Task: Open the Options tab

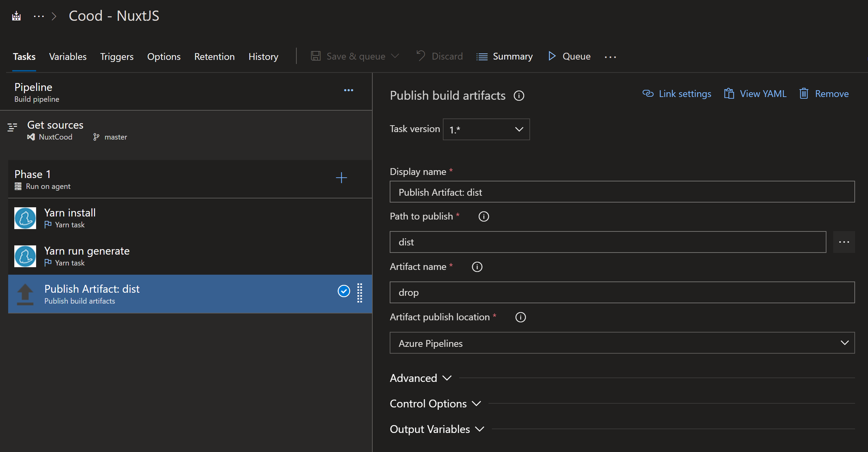Action: 164,56
